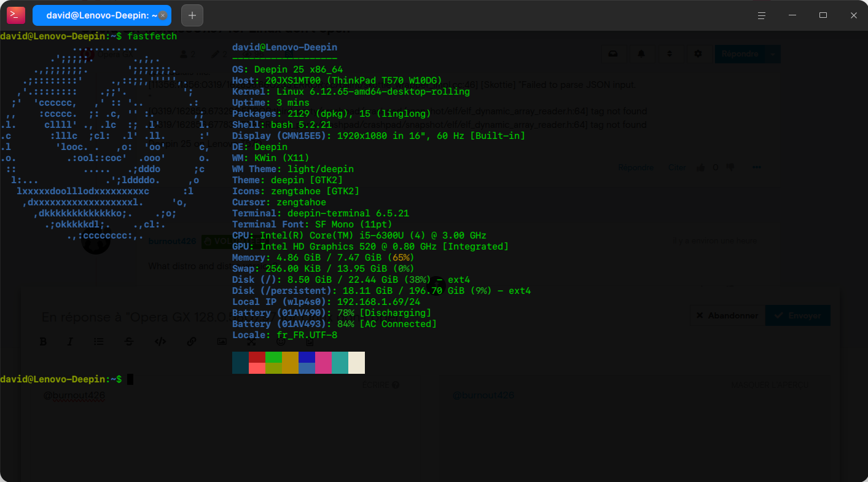Click the terminal prompt cursor block
868x482 pixels.
[x=130, y=379]
